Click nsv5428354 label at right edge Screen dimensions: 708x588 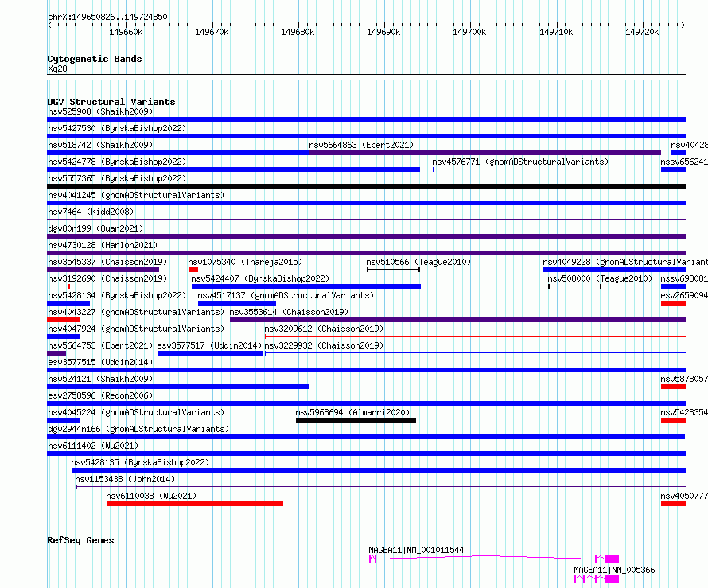coord(684,412)
